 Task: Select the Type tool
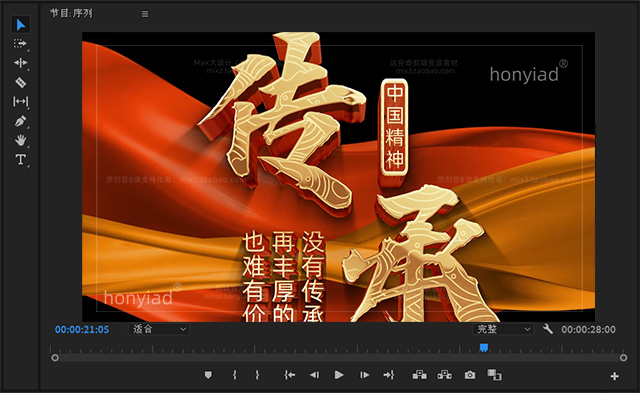point(20,160)
